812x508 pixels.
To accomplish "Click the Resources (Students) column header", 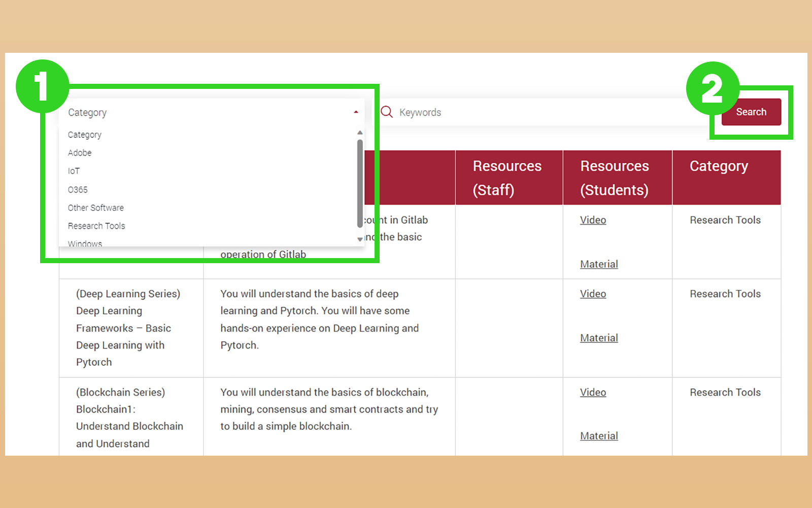I will coord(618,178).
